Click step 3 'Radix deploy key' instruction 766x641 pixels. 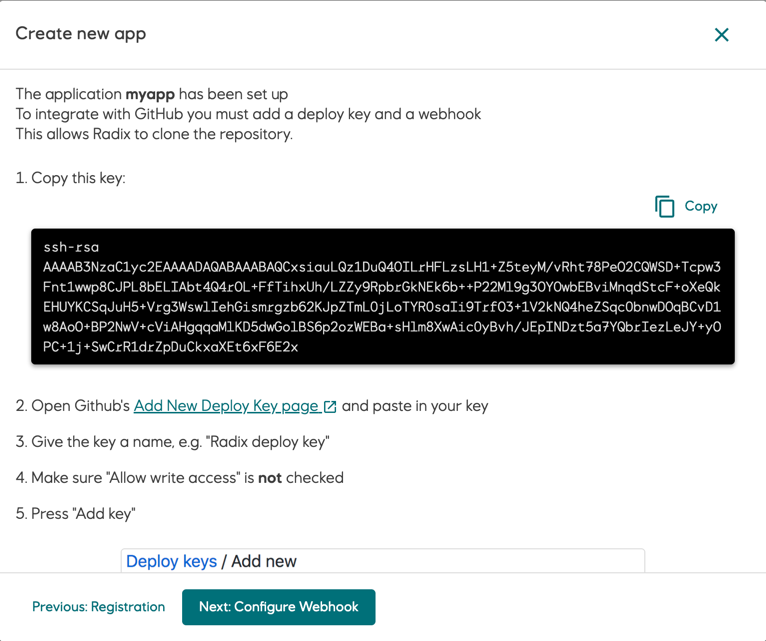click(172, 442)
